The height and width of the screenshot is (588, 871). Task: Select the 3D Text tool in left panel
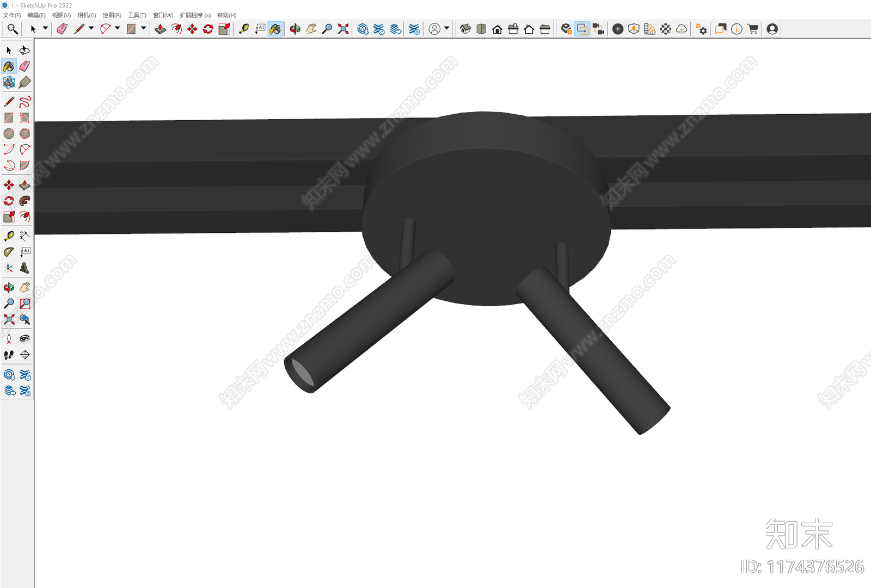click(x=24, y=268)
